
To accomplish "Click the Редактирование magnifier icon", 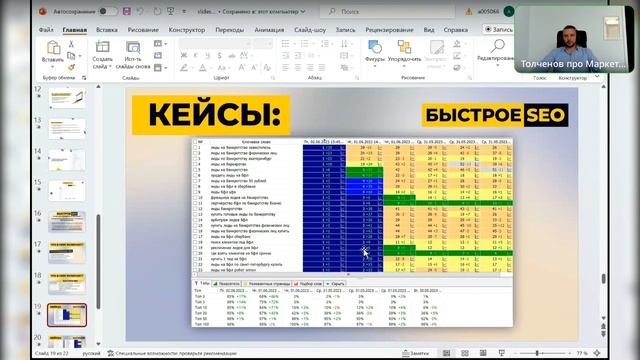I will click(497, 46).
